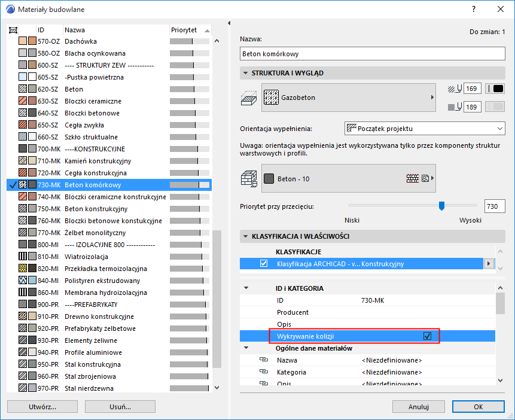Toggle the Wykrywanie kolizji checkbox
Viewport: 515px width, 420px height.
427,336
